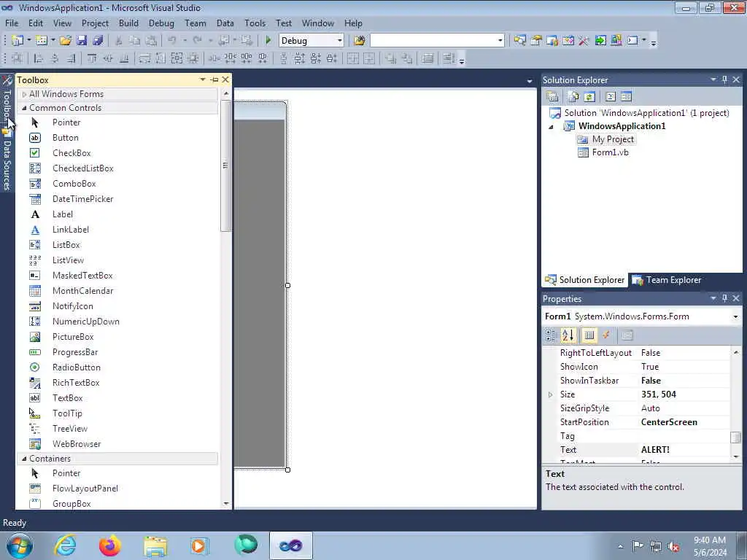Open the Form1 object selector dropdown
Screen dimensions: 747x560
point(735,316)
